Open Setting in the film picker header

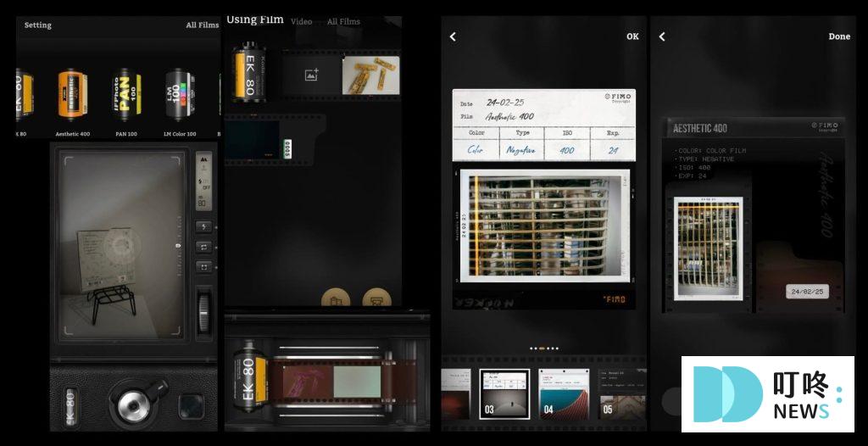click(37, 25)
